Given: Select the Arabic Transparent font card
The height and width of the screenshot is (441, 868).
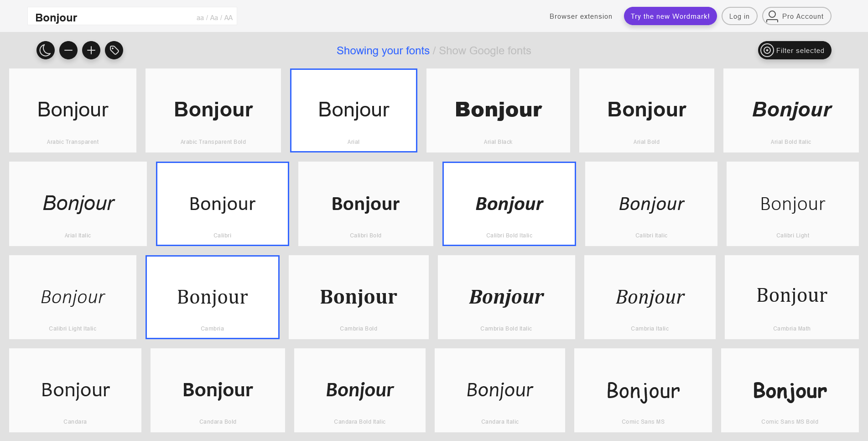Looking at the screenshot, I should click(x=73, y=110).
